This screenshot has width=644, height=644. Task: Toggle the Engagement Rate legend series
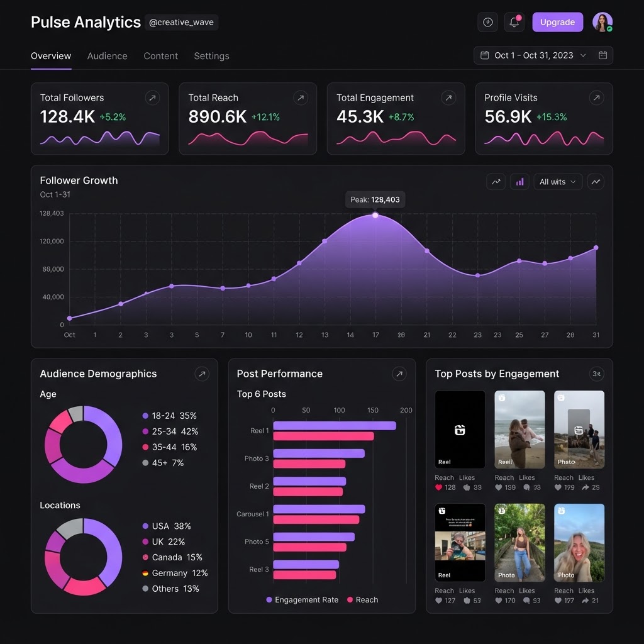(303, 599)
